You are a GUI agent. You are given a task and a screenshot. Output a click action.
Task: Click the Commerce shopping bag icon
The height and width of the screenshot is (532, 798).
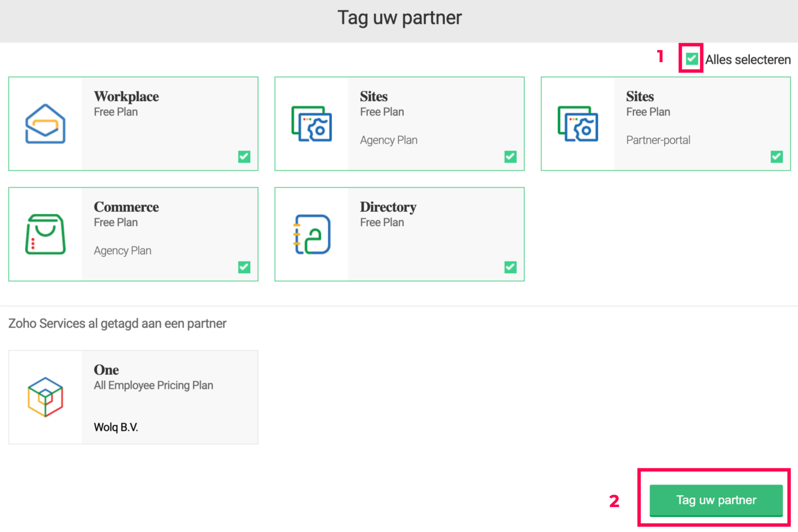point(45,234)
